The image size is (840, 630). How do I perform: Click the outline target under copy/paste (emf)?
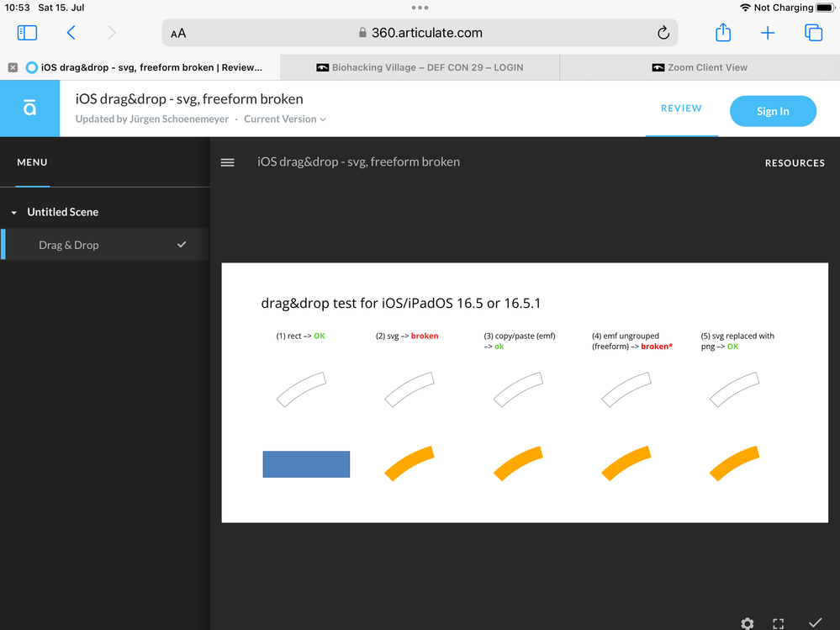518,389
